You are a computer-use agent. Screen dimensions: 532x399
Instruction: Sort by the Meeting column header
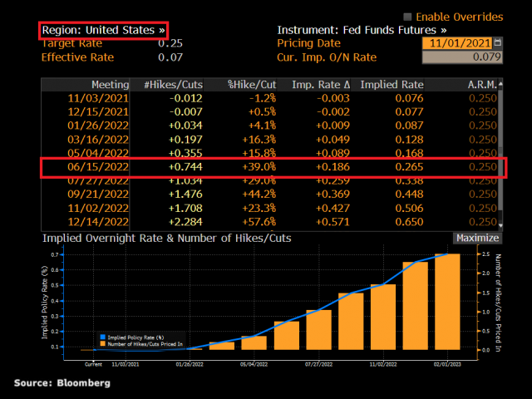(x=110, y=85)
